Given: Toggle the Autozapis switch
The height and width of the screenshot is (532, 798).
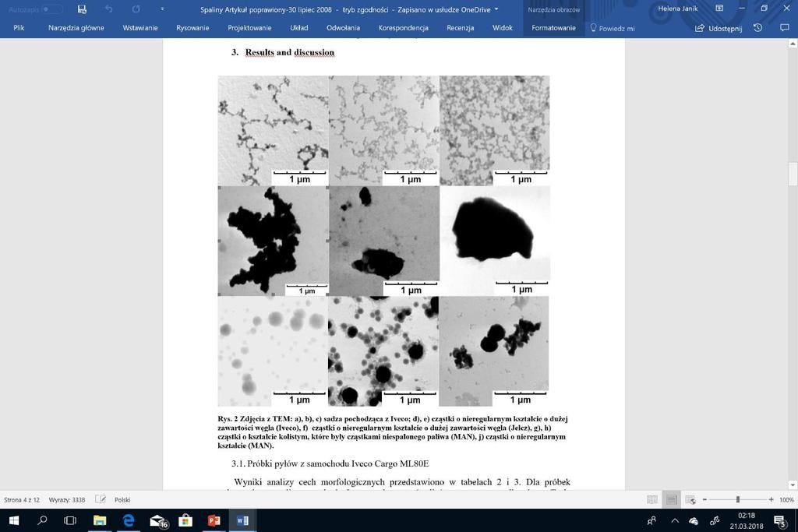Looking at the screenshot, I should coord(52,9).
